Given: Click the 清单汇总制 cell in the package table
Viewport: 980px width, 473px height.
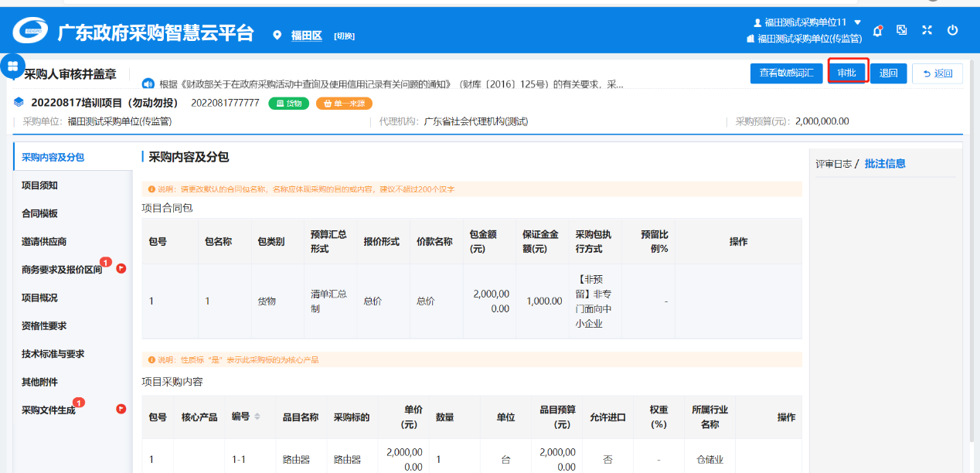Looking at the screenshot, I should (x=329, y=301).
